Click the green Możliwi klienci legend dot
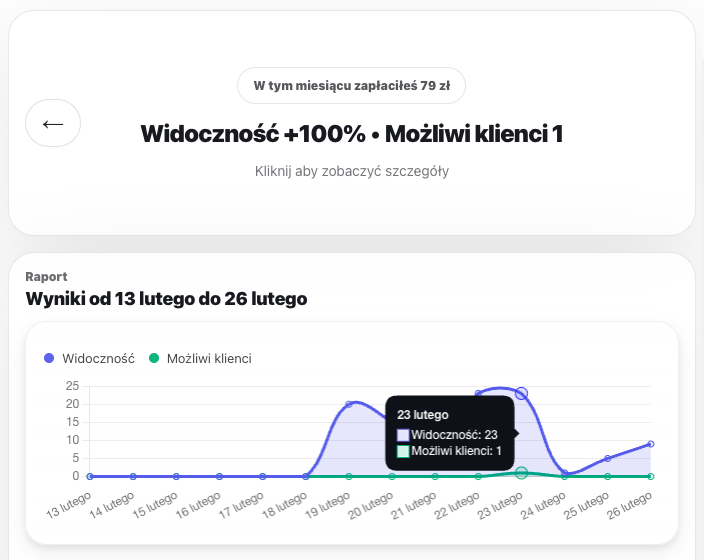This screenshot has height=560, width=704. point(154,358)
